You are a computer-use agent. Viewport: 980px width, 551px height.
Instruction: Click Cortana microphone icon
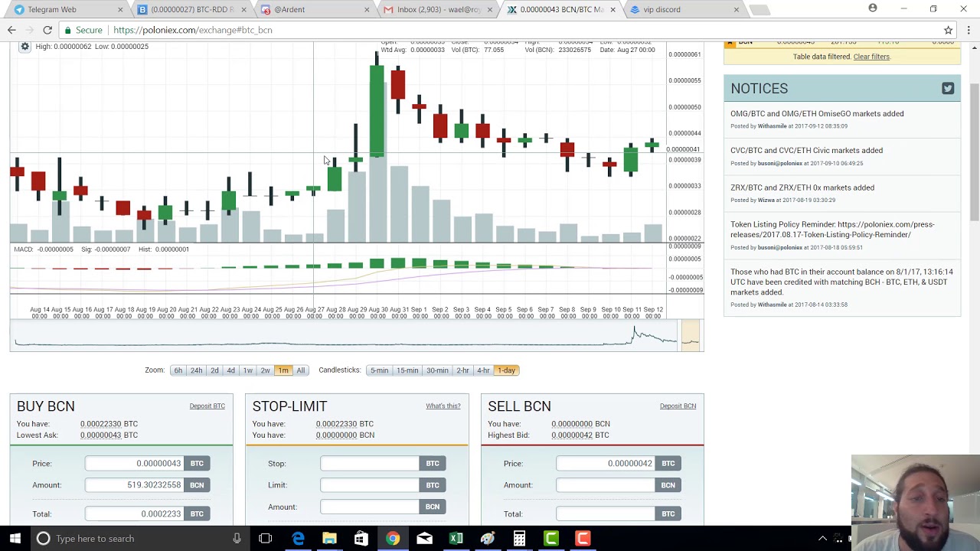237,538
